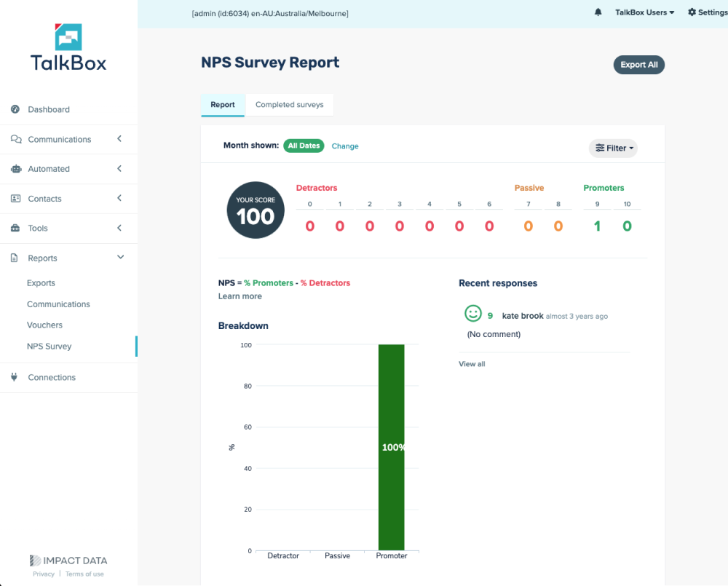This screenshot has height=586, width=728.
Task: Click the Automated robot icon
Action: (15, 169)
